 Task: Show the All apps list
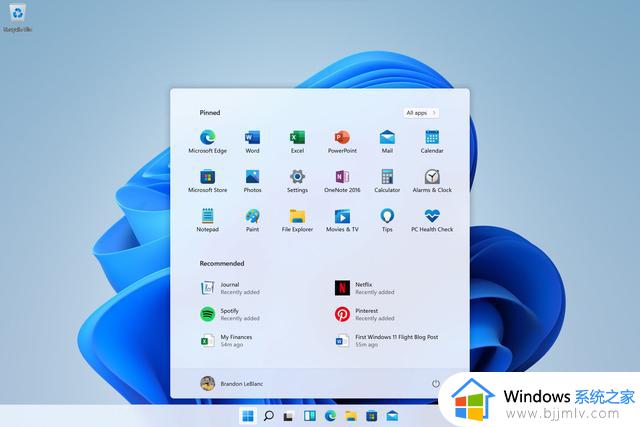point(421,113)
